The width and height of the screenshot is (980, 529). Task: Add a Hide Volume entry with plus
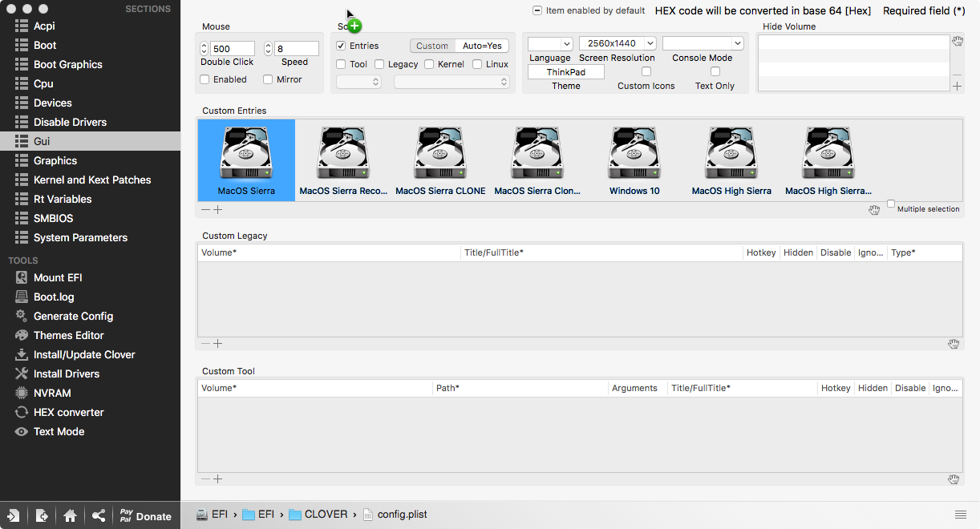(958, 86)
